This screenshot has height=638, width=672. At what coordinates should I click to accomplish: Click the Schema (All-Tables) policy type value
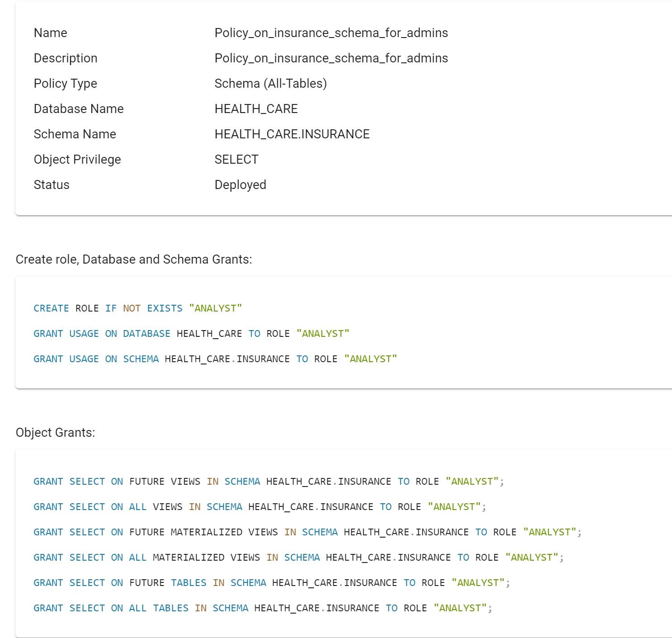tap(270, 84)
